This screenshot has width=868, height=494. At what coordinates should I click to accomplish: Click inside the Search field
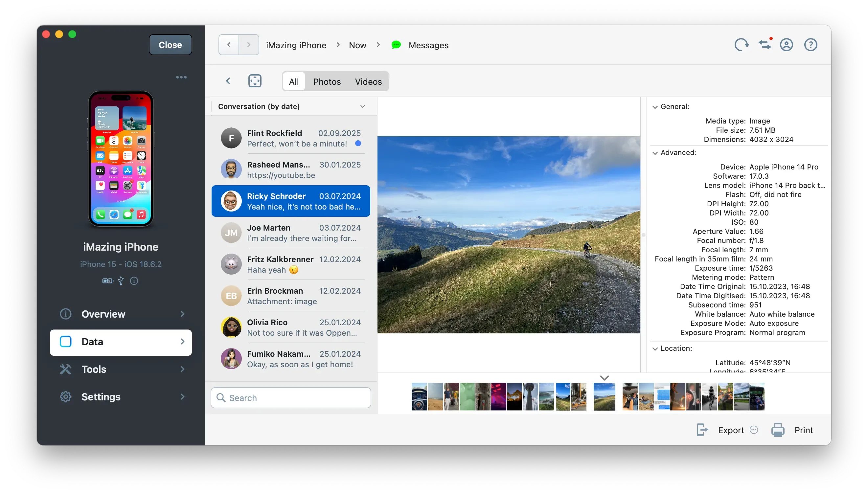(290, 397)
